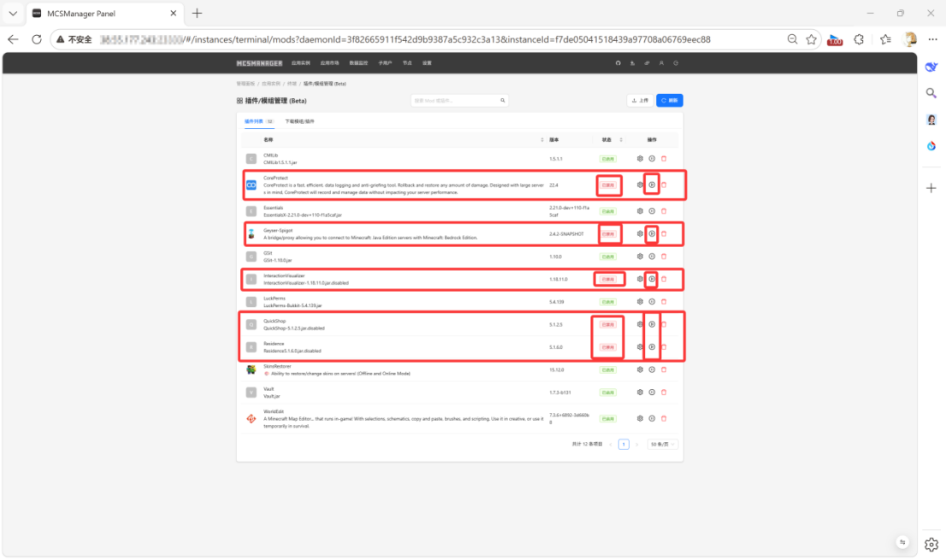This screenshot has width=946, height=560.
Task: Disable CMILib using its pause toggle
Action: (652, 158)
